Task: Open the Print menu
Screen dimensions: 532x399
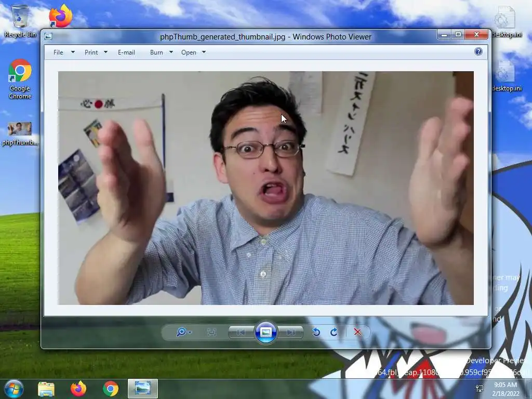Action: coord(91,52)
